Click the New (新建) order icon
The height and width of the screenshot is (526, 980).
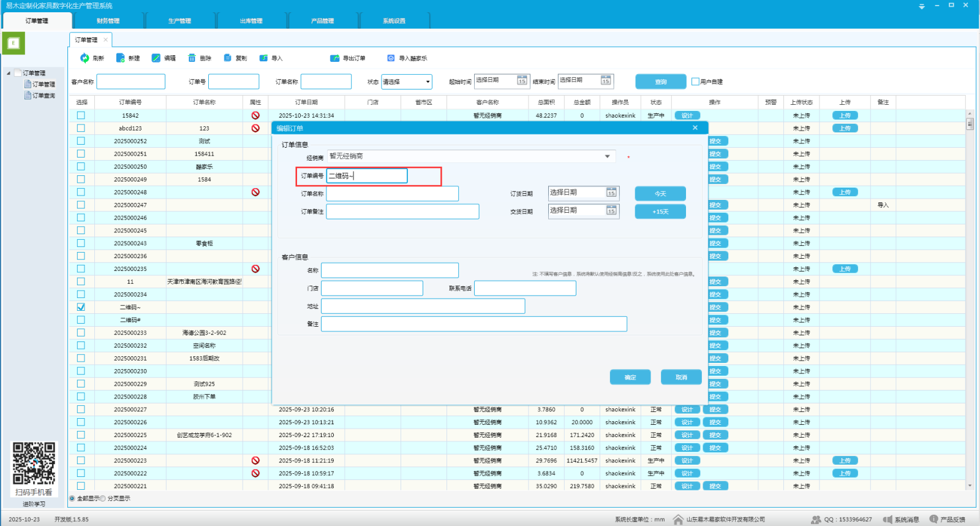coord(121,58)
